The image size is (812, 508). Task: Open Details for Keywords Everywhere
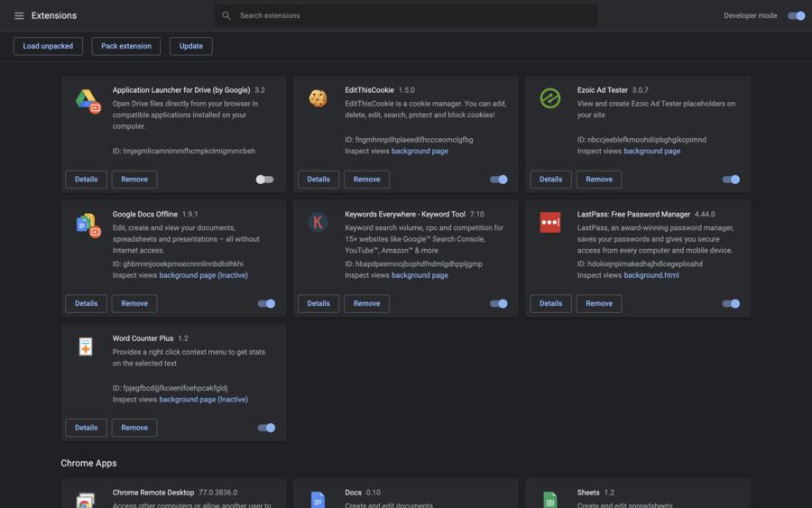click(x=318, y=303)
